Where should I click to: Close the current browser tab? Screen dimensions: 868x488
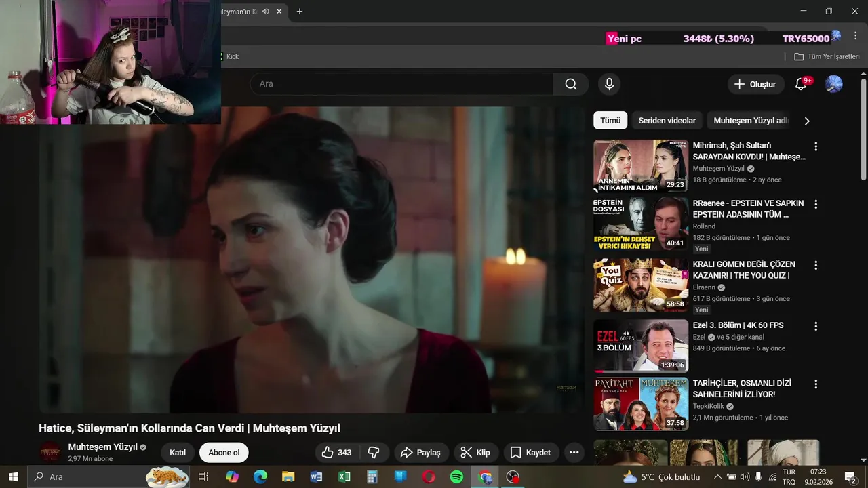tap(279, 12)
